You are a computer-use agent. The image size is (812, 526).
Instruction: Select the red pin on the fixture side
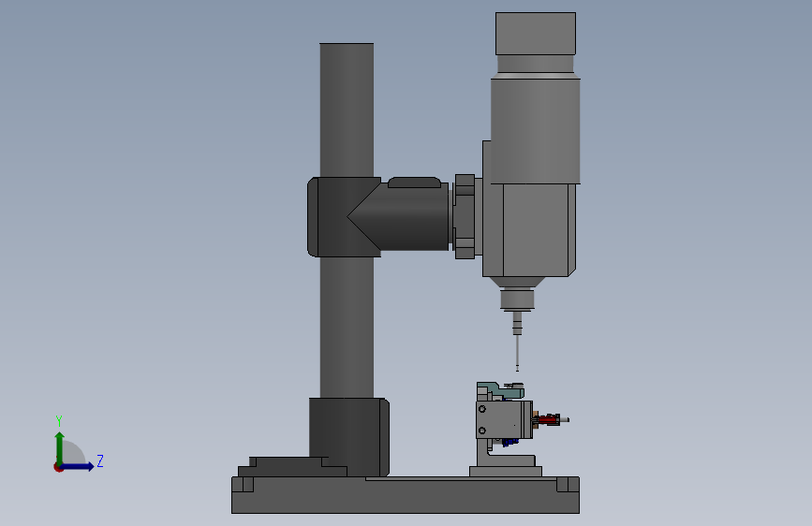point(549,419)
